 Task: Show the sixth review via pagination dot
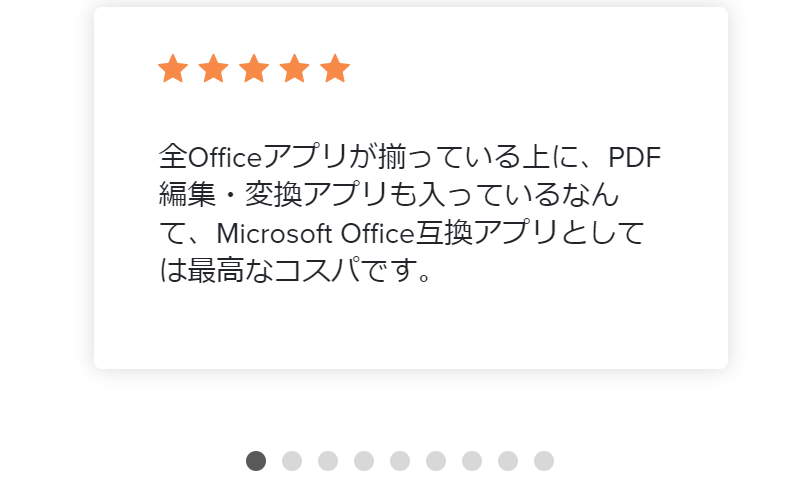(x=436, y=460)
